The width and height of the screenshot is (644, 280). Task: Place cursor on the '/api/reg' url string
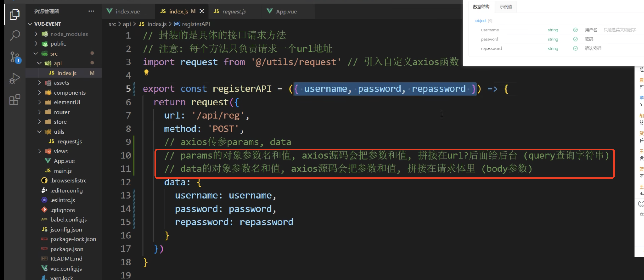pyautogui.click(x=218, y=115)
